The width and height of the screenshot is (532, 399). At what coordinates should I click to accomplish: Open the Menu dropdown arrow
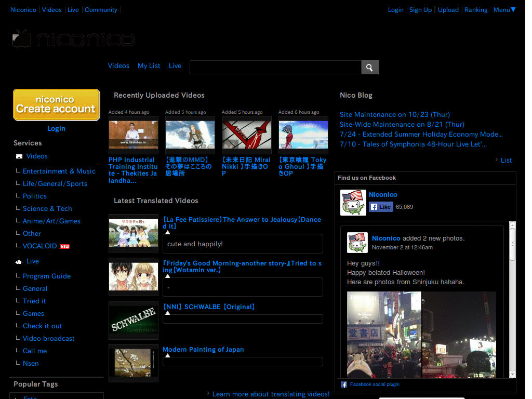coord(513,9)
